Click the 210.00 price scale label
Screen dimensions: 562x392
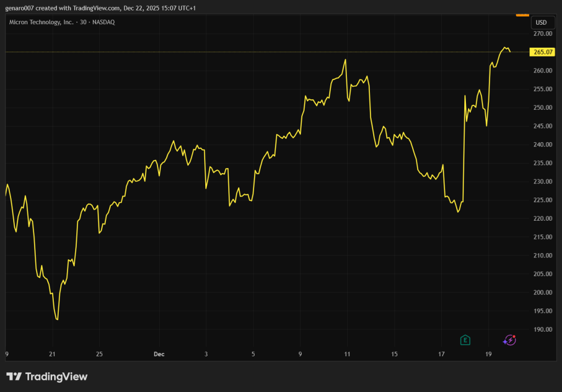click(x=542, y=256)
